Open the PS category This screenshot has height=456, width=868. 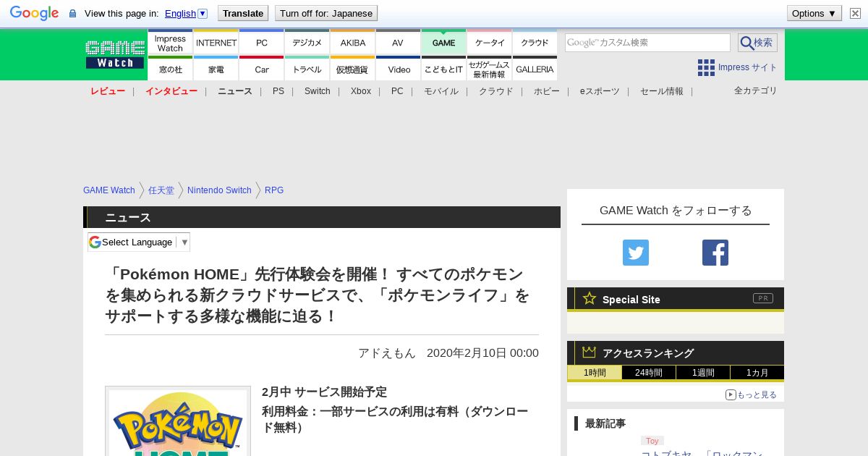click(278, 91)
